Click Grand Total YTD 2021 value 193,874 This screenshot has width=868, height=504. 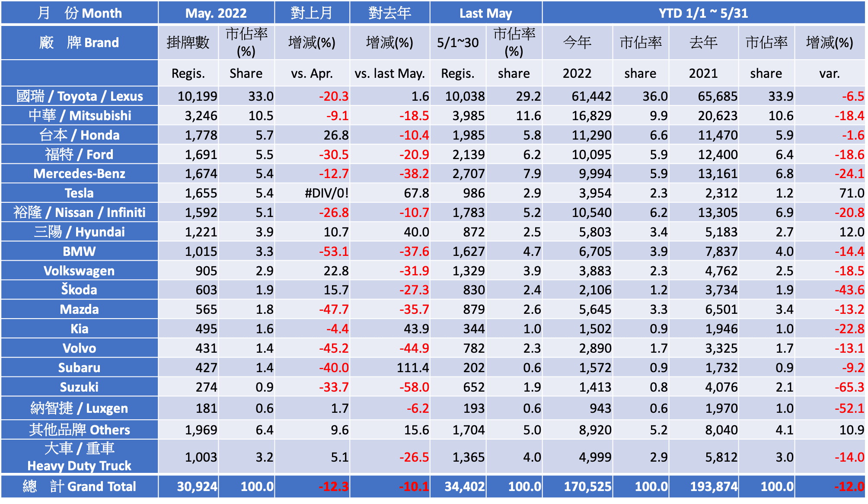[704, 486]
